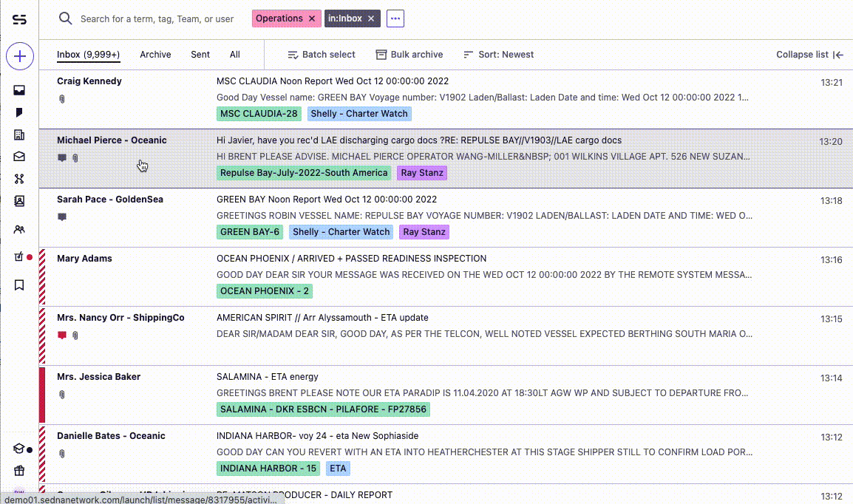Click Shelly - Charter Watch tag on GREEN BAY message
This screenshot has width=853, height=504.
point(341,232)
